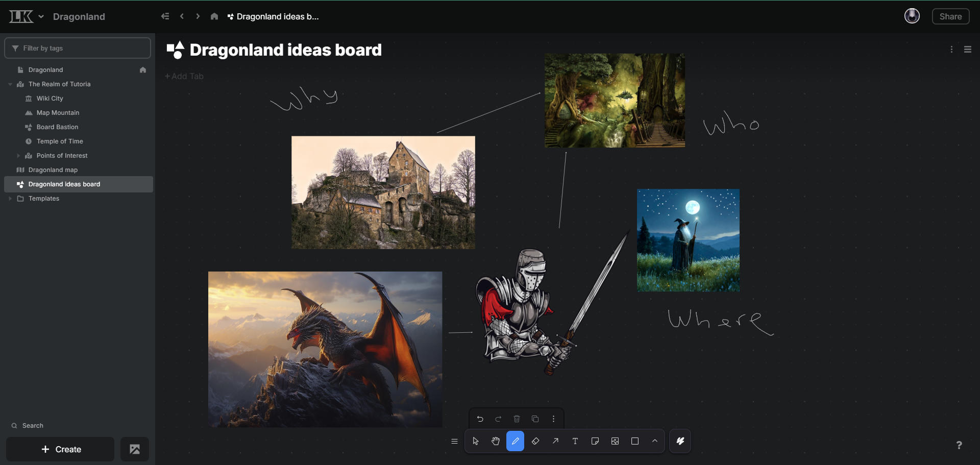
Task: Click the undo icon in the floating bar
Action: [x=480, y=419]
